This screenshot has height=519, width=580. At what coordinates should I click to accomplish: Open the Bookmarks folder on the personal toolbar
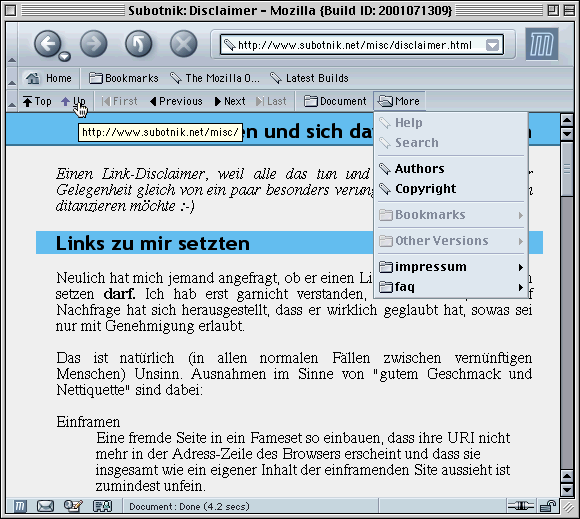[124, 78]
